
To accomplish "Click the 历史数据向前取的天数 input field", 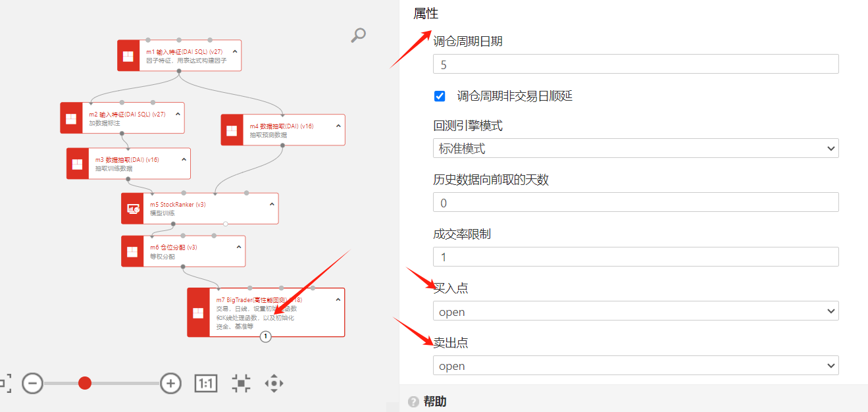I will tap(635, 203).
